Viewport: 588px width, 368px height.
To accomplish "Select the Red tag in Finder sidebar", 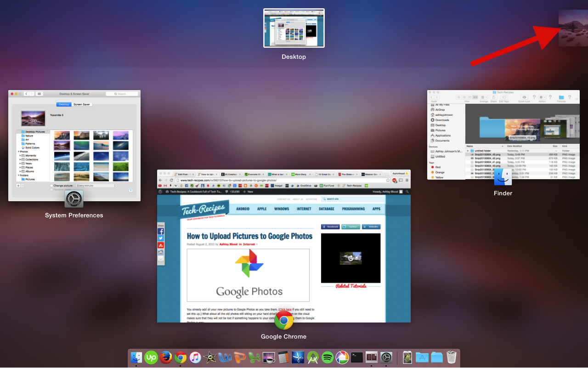I will (x=438, y=167).
